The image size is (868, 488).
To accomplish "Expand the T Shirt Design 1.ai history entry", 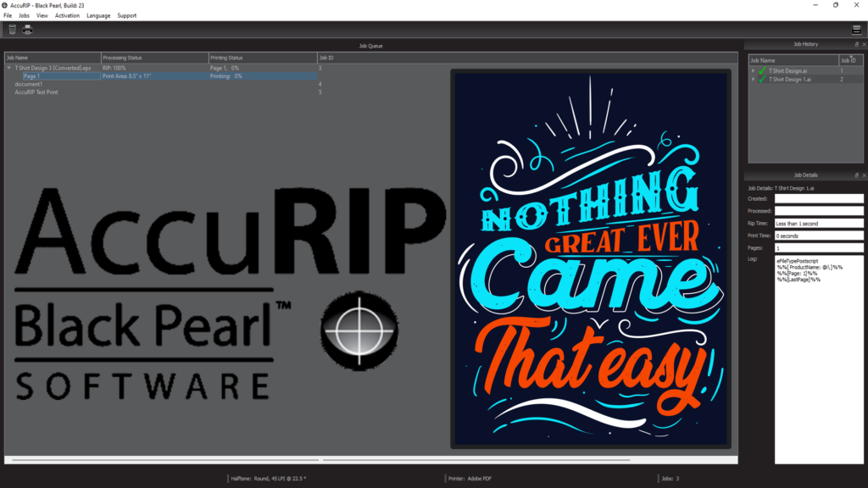I will 753,79.
